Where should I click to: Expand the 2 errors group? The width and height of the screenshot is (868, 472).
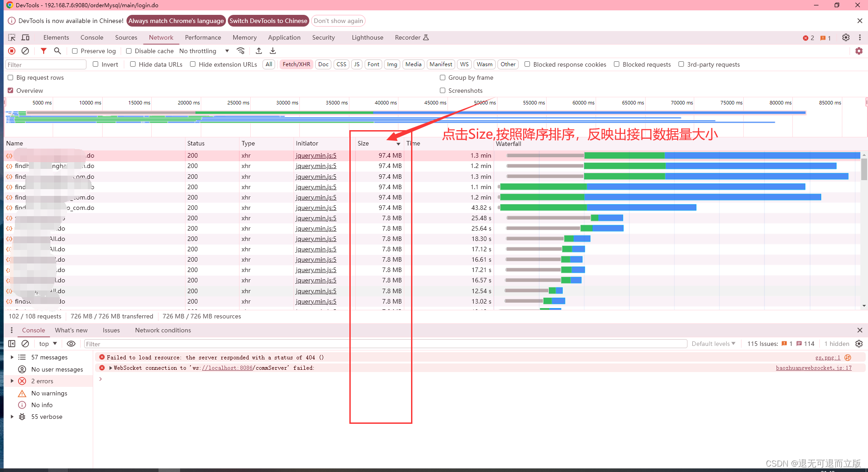click(x=12, y=381)
